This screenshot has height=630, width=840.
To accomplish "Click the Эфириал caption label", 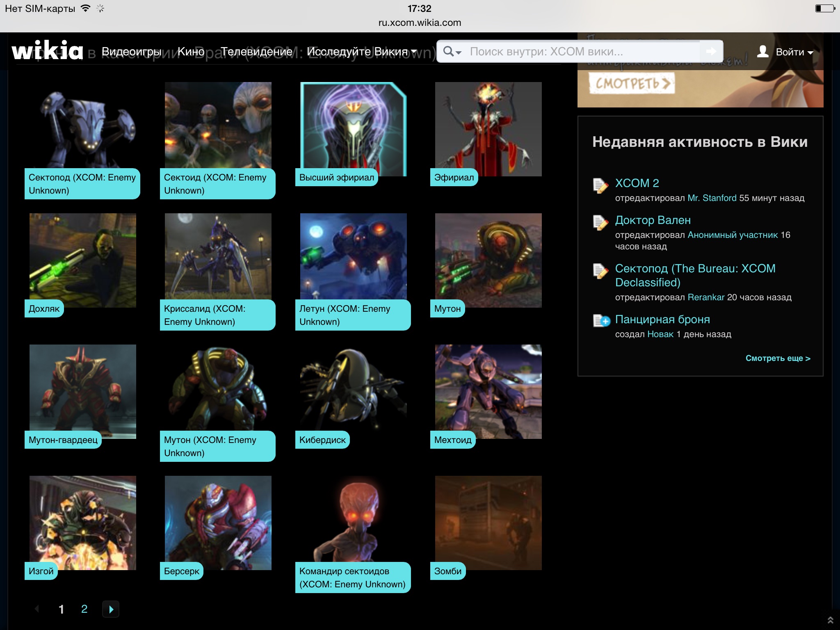I will pyautogui.click(x=454, y=177).
